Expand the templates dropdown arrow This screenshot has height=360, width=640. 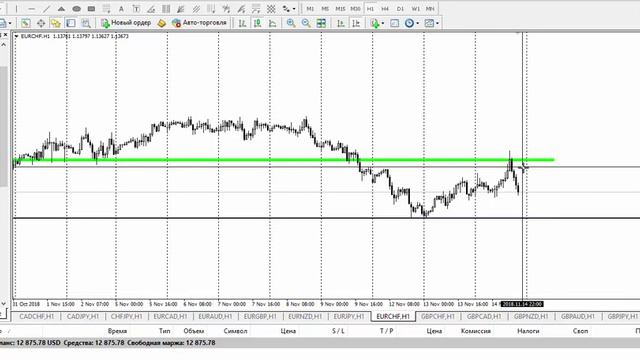[x=437, y=23]
